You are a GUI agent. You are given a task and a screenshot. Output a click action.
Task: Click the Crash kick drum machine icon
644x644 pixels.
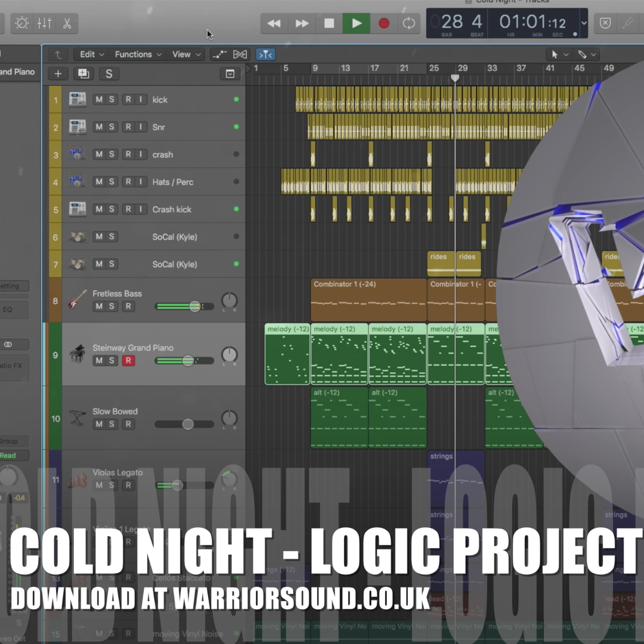coord(77,209)
